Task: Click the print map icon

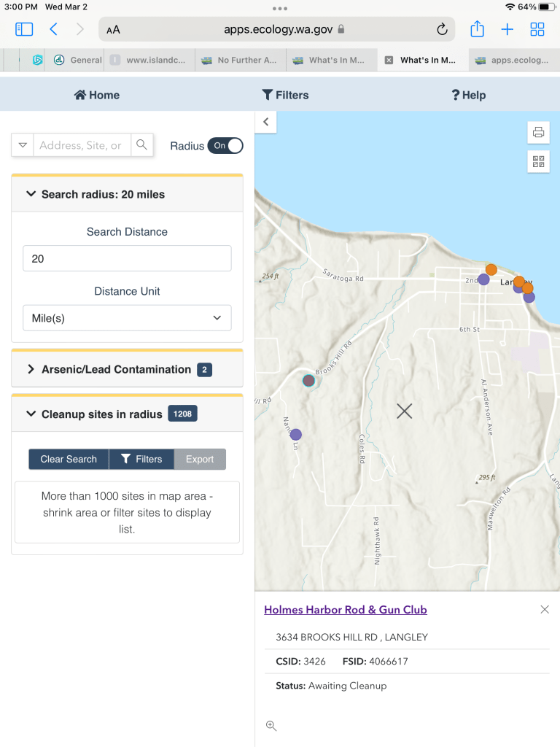Action: 538,132
